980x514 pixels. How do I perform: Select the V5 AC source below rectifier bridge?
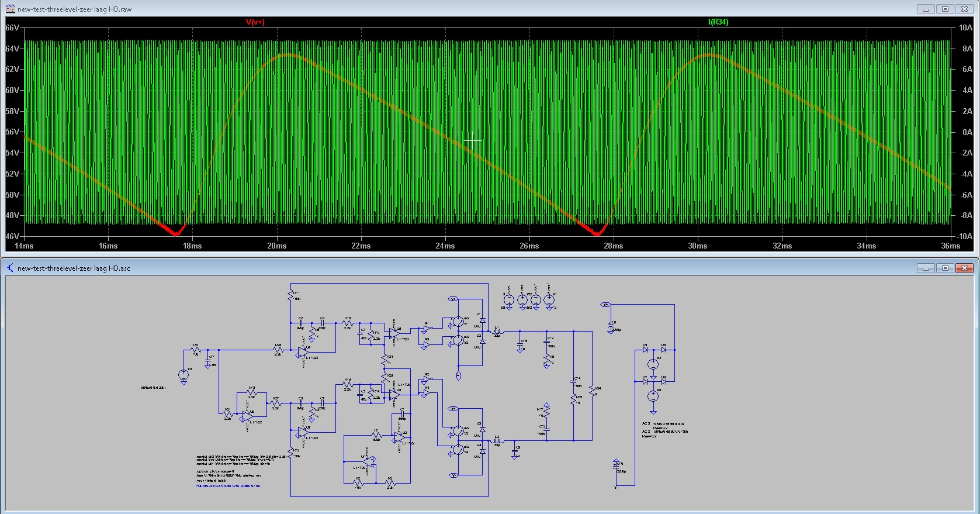point(653,396)
